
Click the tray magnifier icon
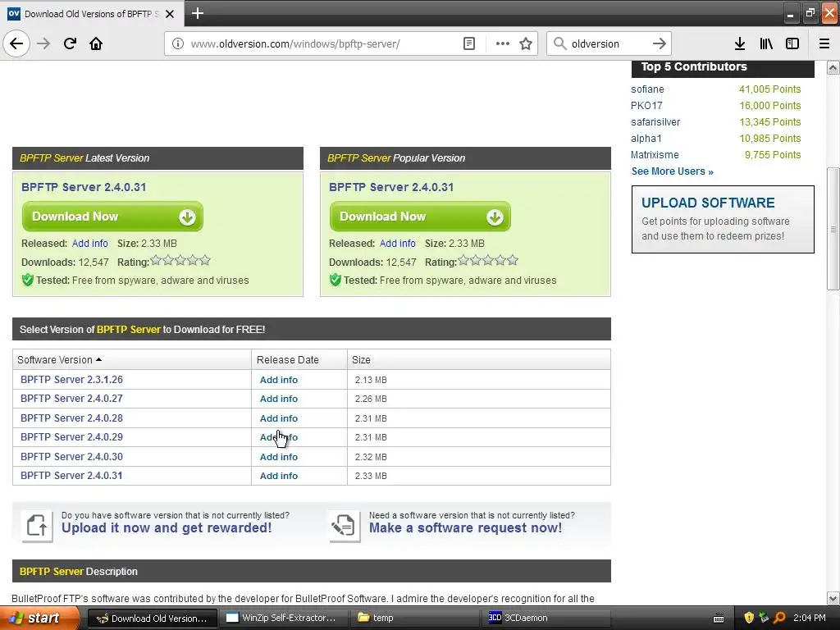(x=779, y=618)
